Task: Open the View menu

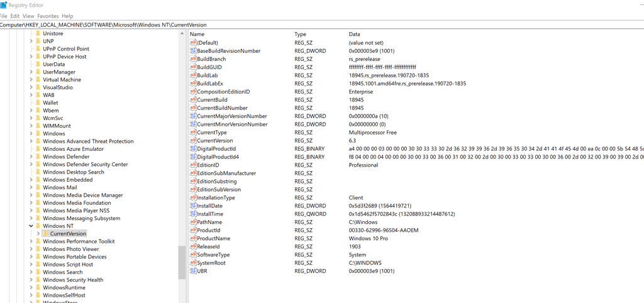Action: point(28,16)
